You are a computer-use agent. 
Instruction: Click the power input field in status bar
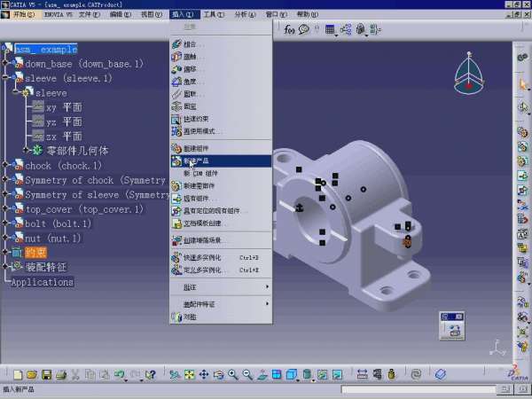[x=419, y=389]
